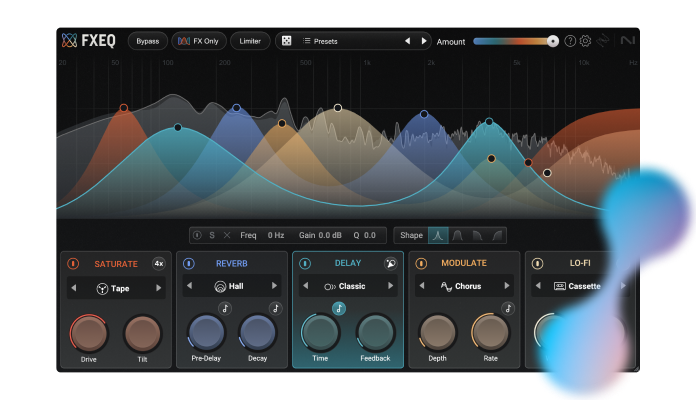Select next Reverb type after Hall

274,286
